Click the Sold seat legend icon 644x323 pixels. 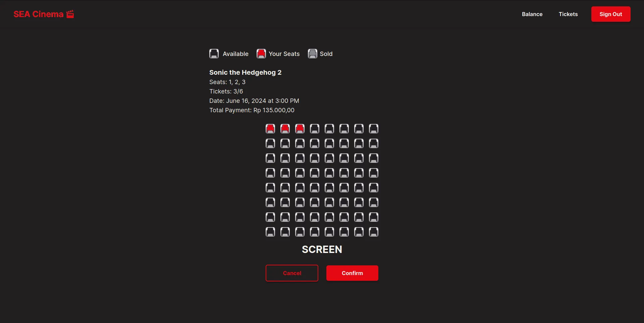pyautogui.click(x=312, y=53)
